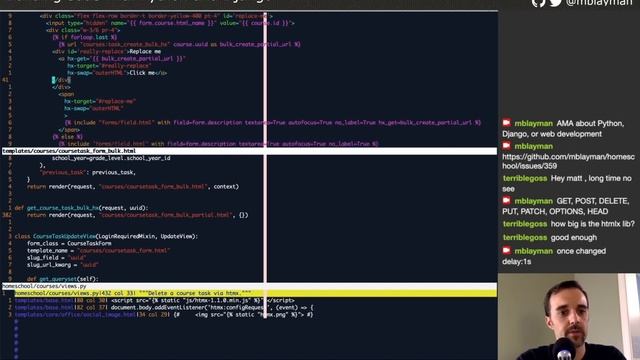
Task: Click broadcaster badge above the github link
Action: tap(507, 146)
